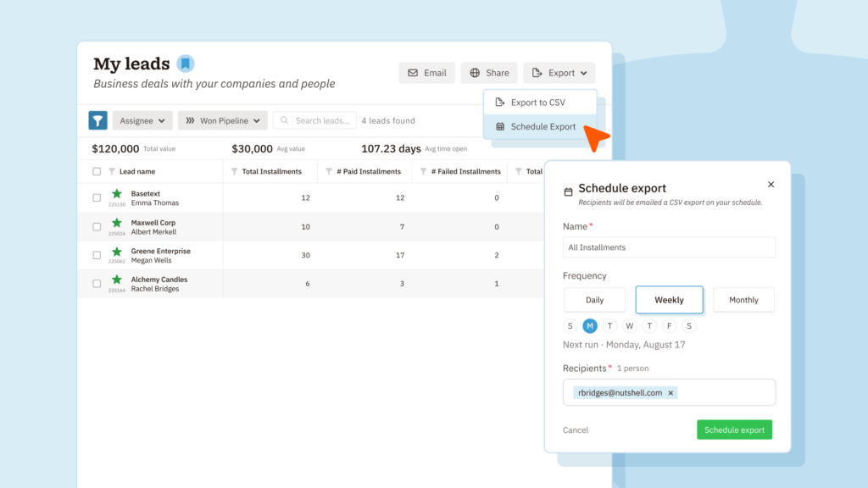
Task: Click Cancel in the Schedule export dialog
Action: coord(576,430)
